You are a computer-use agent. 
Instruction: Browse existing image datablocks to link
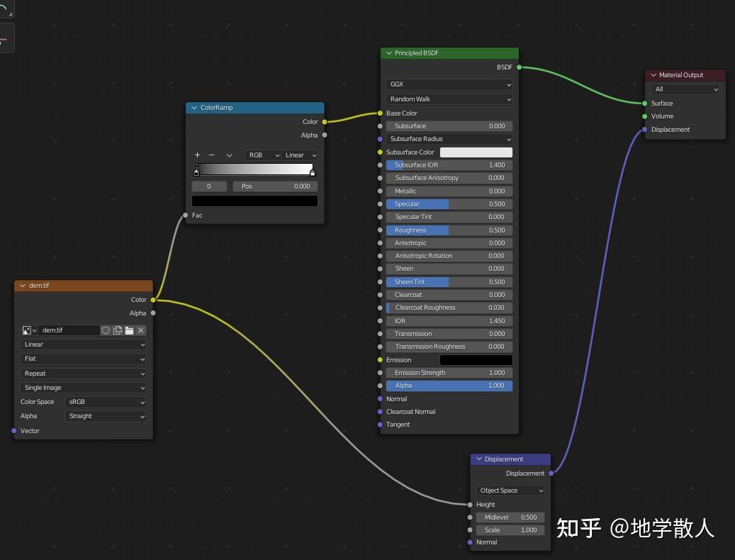tap(28, 330)
